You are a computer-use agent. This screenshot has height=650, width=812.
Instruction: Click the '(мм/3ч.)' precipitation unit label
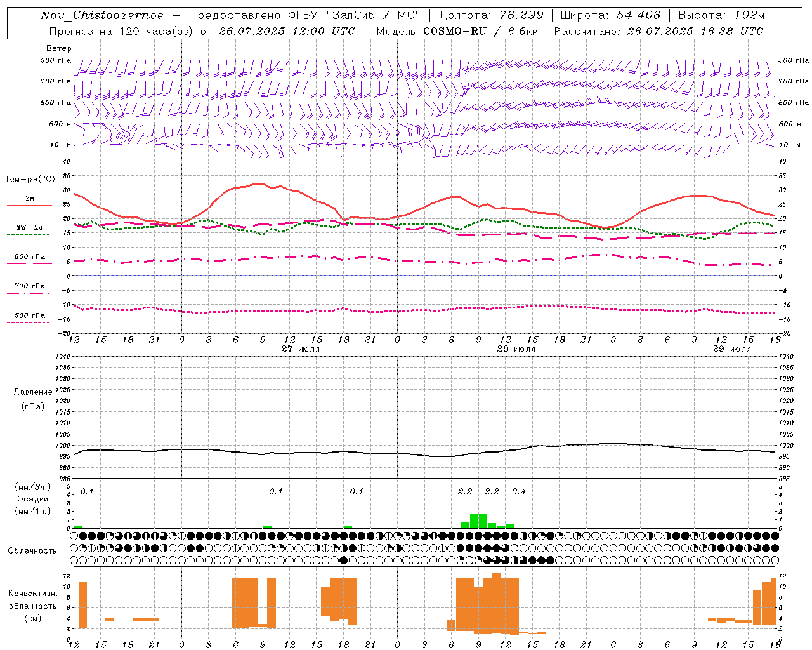point(33,487)
